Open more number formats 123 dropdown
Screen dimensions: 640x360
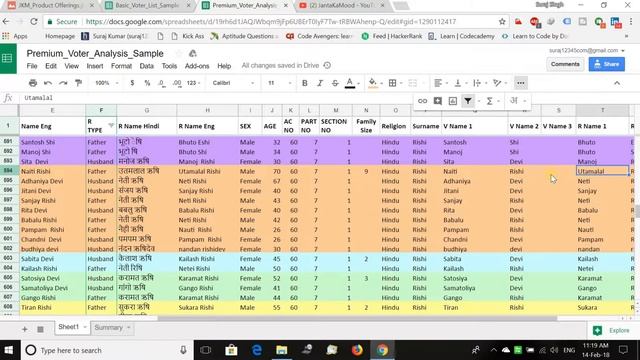click(194, 83)
